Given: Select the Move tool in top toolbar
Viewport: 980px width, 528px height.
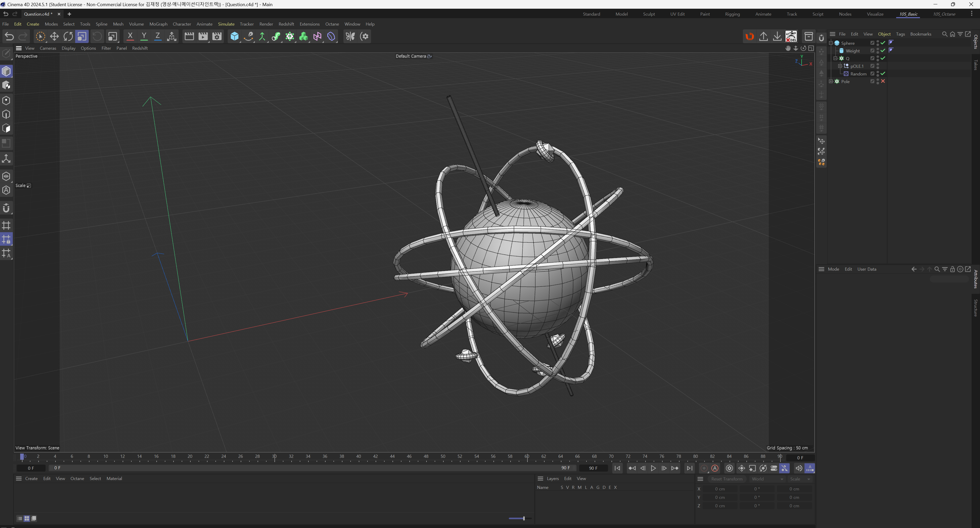Looking at the screenshot, I should coord(54,37).
